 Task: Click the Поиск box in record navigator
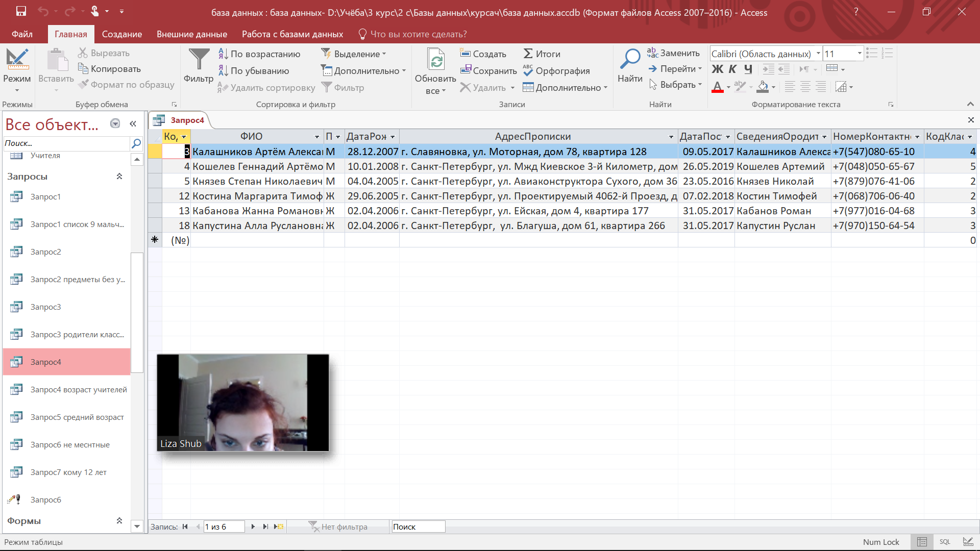click(x=418, y=527)
